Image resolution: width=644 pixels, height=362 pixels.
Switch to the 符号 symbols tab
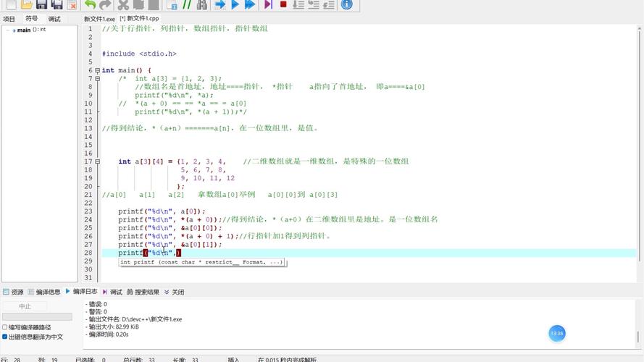point(32,19)
